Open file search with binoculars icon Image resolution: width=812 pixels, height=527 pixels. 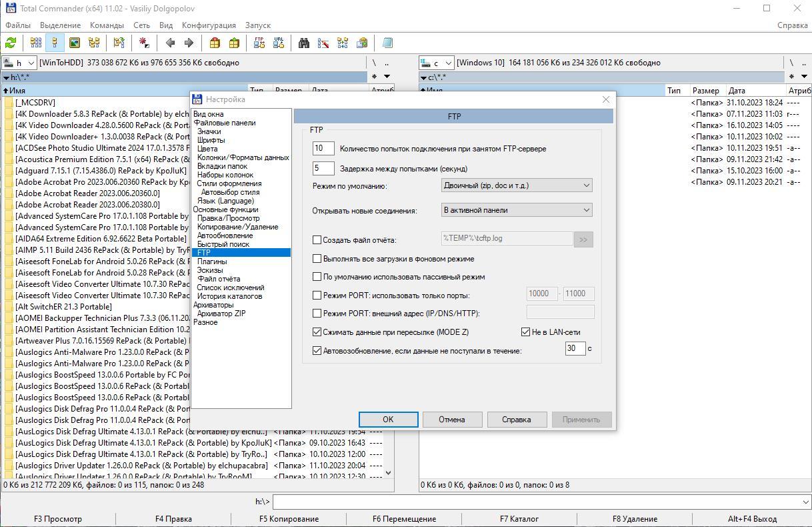304,43
